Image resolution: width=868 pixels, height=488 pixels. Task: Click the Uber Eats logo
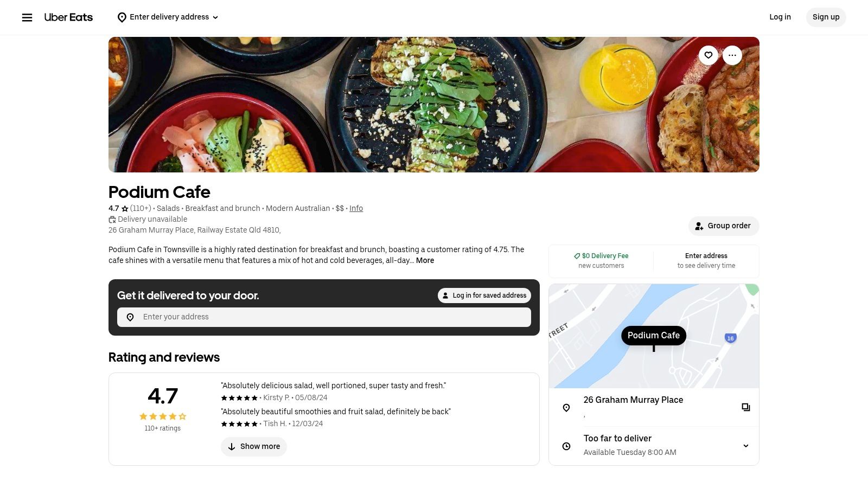[68, 17]
